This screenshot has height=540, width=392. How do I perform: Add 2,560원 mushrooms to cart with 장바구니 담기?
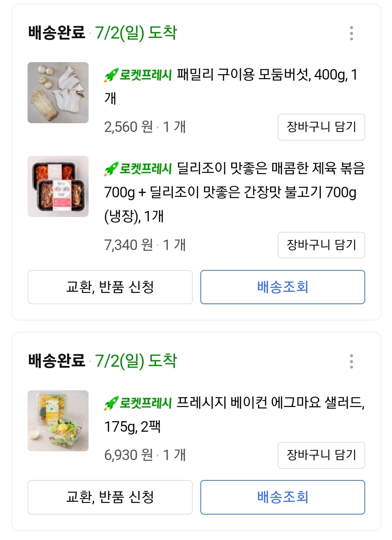(x=321, y=127)
